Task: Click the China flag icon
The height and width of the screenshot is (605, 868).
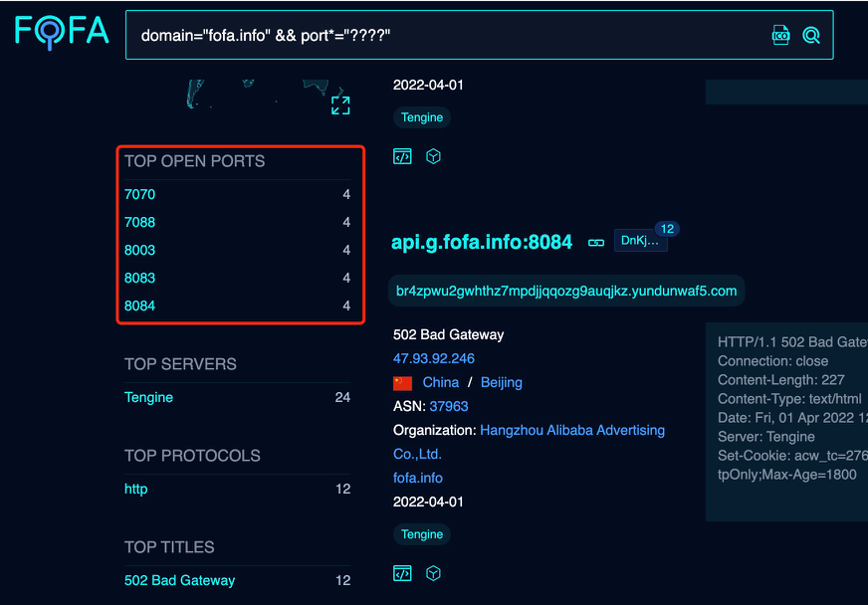Action: click(x=402, y=383)
